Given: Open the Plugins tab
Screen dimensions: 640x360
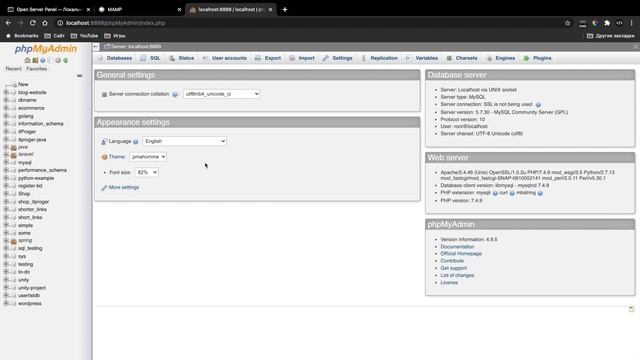Looking at the screenshot, I should tap(538, 58).
